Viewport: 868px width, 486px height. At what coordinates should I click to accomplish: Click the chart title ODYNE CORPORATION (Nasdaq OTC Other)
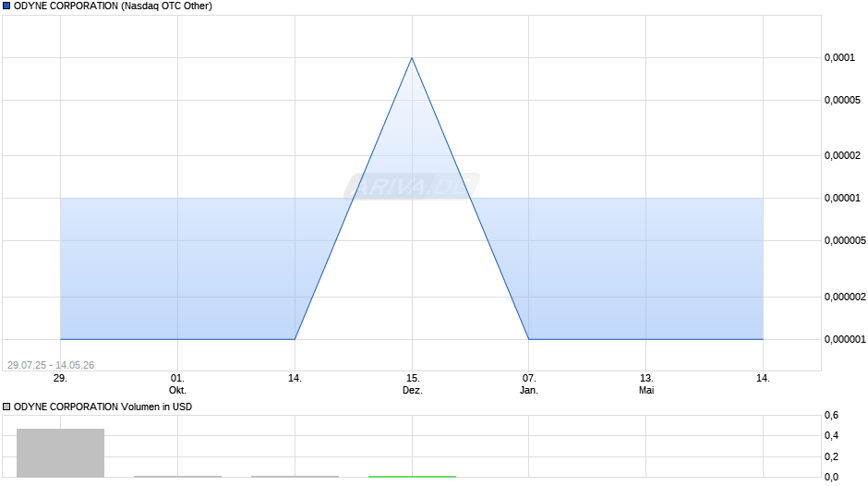113,6
